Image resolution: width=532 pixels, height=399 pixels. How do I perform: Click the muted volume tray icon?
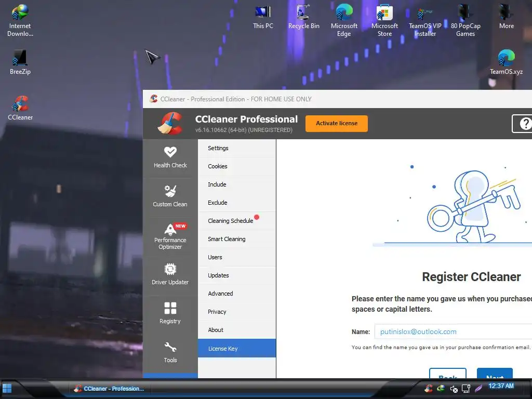click(x=454, y=389)
